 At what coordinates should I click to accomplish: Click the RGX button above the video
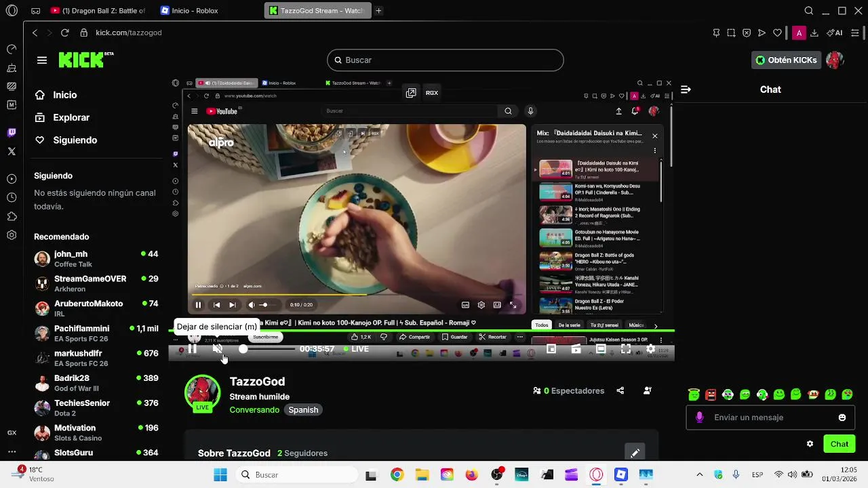pyautogui.click(x=432, y=93)
